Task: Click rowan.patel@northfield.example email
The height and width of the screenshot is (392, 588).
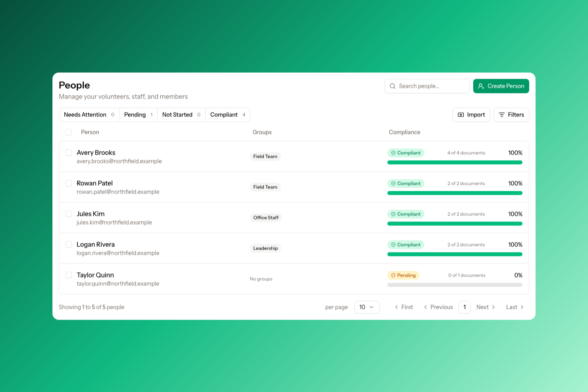Action: point(118,192)
